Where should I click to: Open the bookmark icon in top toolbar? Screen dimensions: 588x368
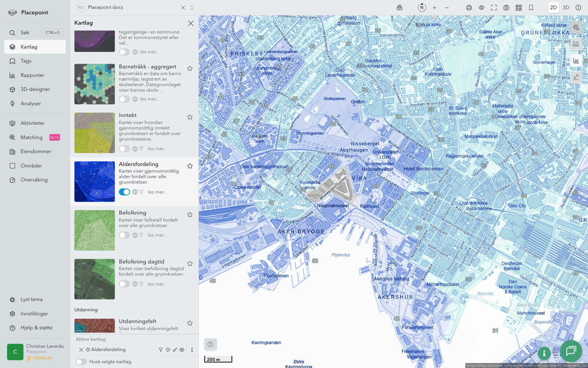coord(531,8)
